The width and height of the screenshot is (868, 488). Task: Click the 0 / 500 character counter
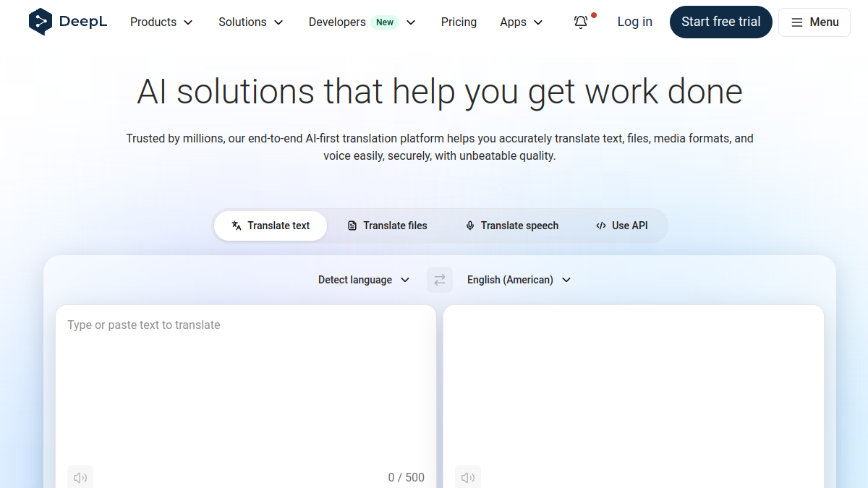click(407, 477)
